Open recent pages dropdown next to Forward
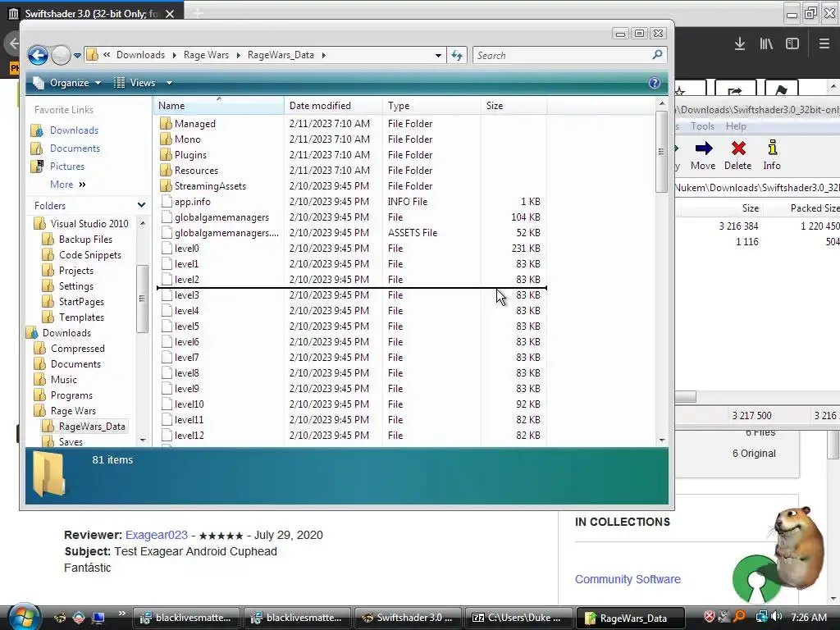840x630 pixels. (77, 55)
